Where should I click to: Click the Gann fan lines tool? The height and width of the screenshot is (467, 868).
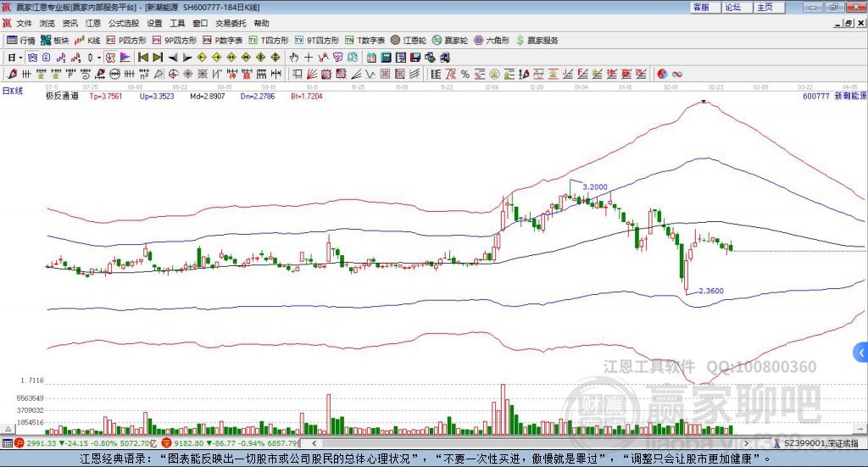point(312,74)
